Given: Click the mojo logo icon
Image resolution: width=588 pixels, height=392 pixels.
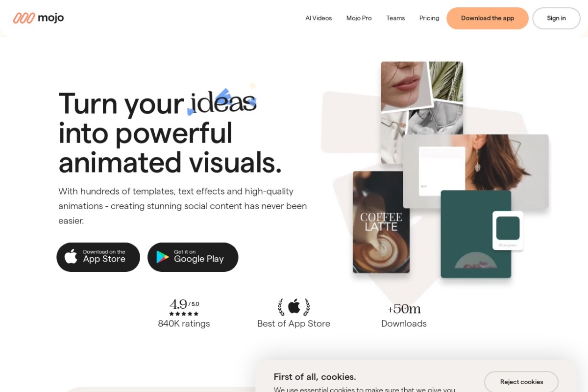Looking at the screenshot, I should (x=24, y=18).
